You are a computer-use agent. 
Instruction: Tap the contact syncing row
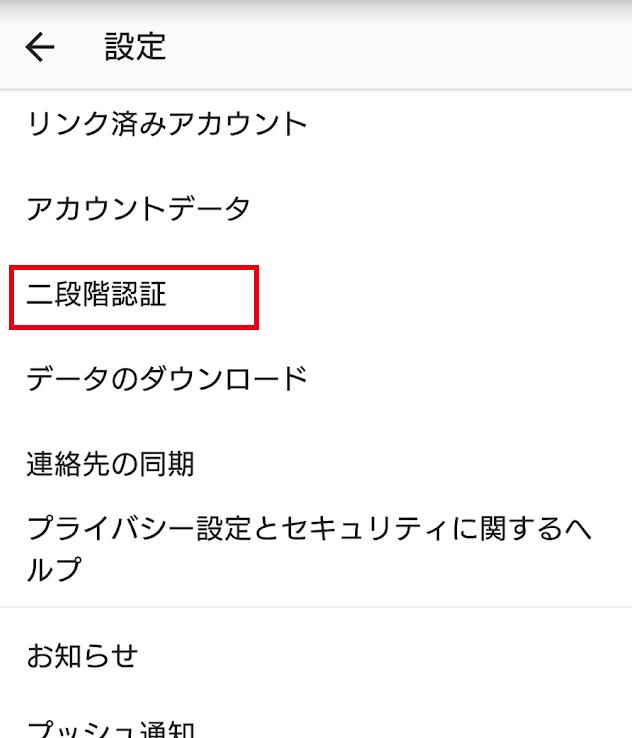point(111,464)
